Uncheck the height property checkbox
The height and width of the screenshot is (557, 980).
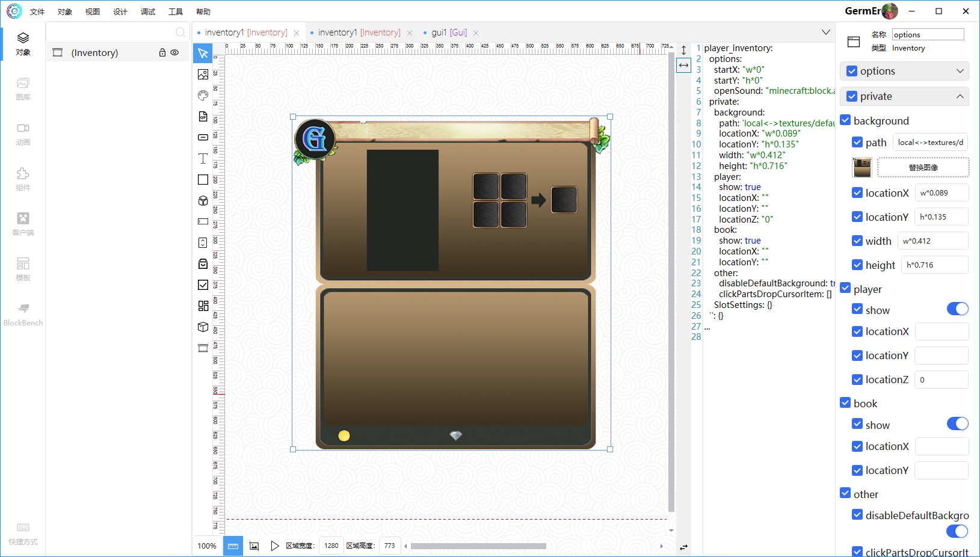(x=857, y=265)
